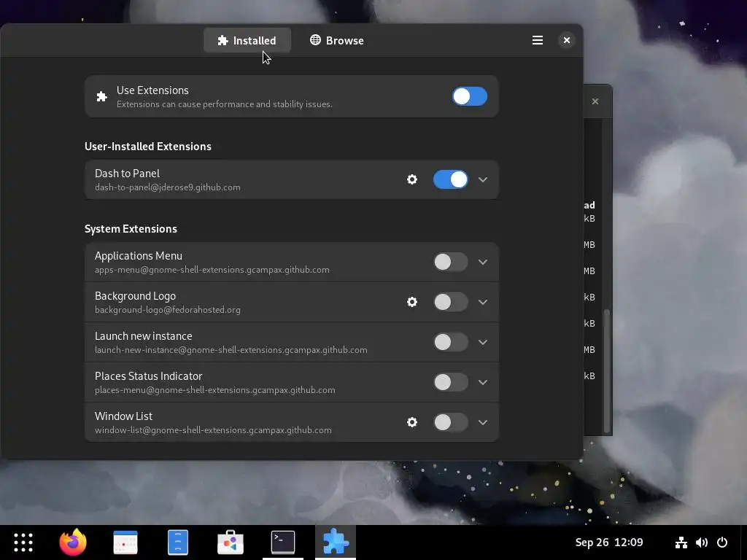Viewport: 747px width, 560px height.
Task: Click apps-menu@gnome-shell-extensions.gcampax.github.com text
Action: (212, 270)
